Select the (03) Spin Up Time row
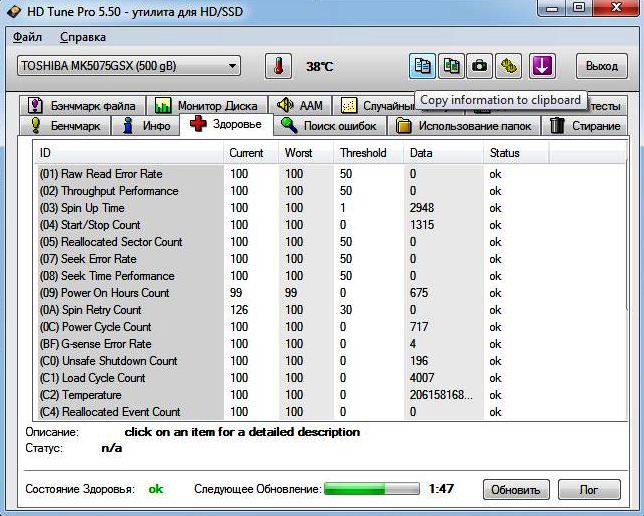 (331, 208)
